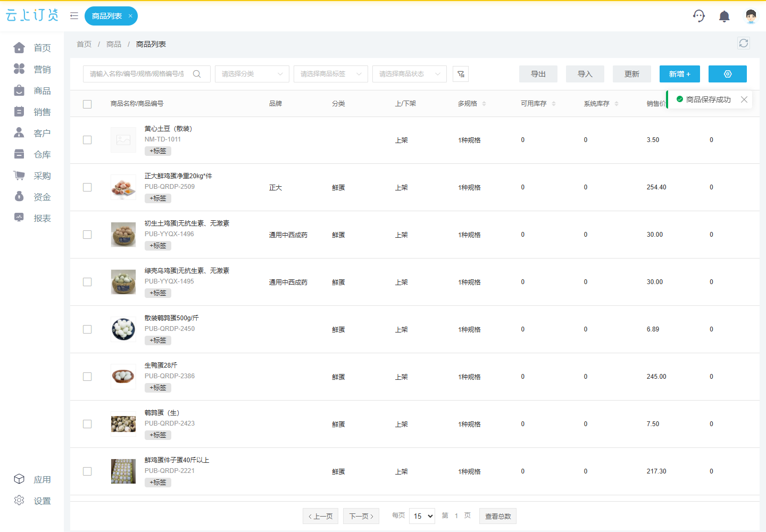Check the 初生土鸡蛋 row checkbox

point(87,235)
